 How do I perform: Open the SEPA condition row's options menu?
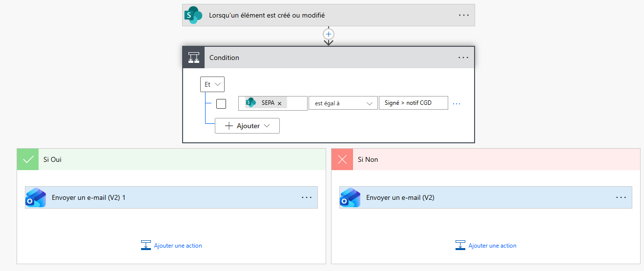pos(457,103)
